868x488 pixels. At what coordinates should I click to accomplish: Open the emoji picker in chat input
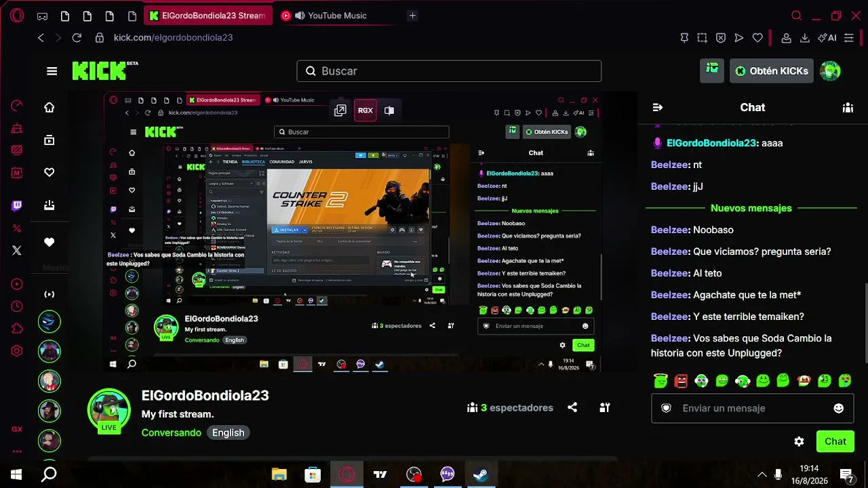click(839, 408)
